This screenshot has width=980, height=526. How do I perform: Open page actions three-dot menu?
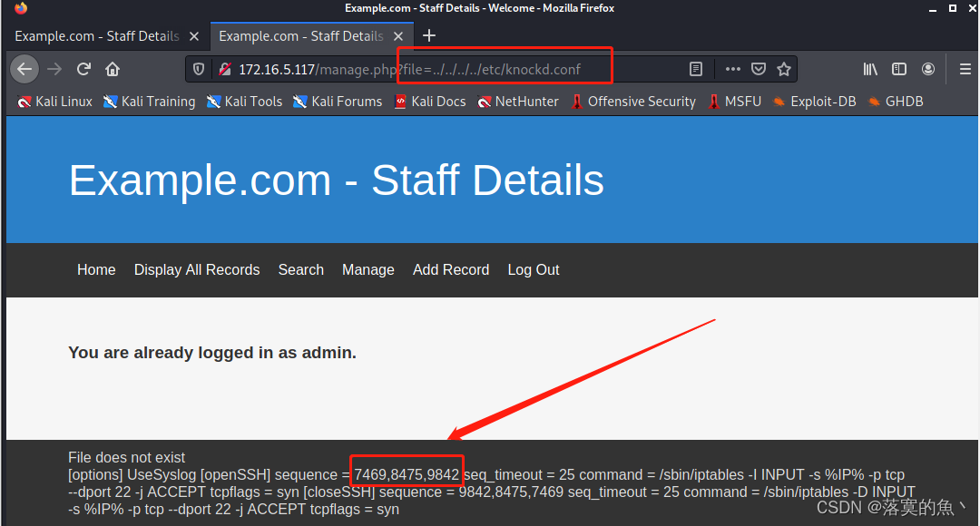[x=732, y=69]
